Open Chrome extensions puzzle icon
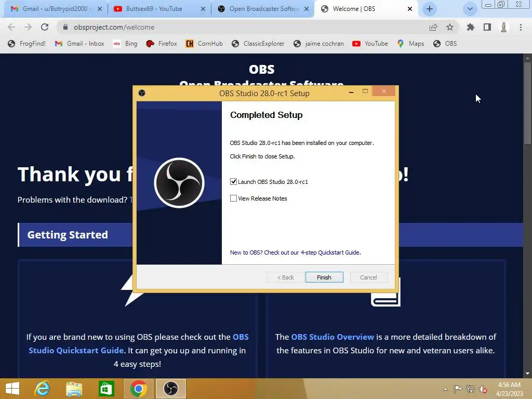The height and width of the screenshot is (399, 532). pyautogui.click(x=471, y=27)
